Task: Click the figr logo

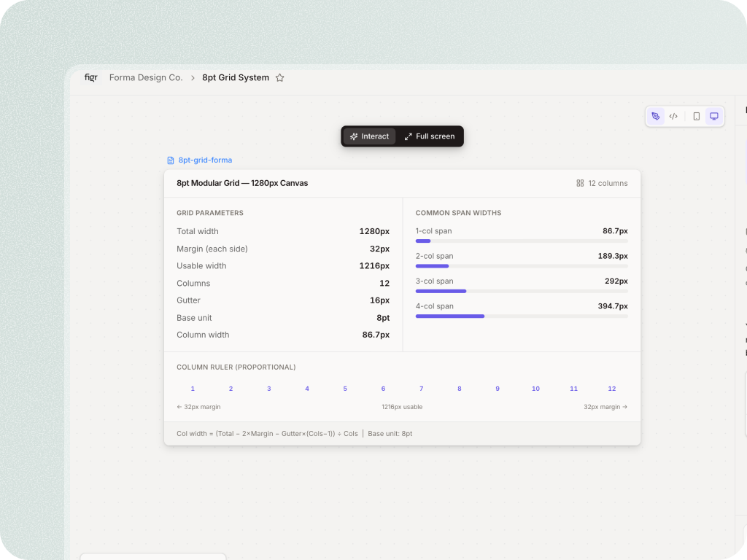Action: (91, 77)
